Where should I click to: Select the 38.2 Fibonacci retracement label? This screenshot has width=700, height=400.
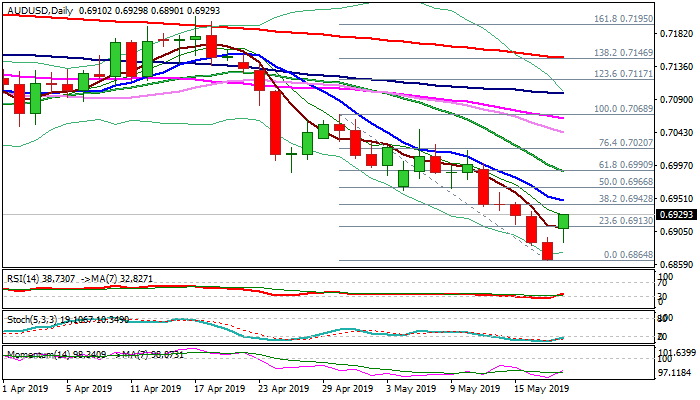626,199
